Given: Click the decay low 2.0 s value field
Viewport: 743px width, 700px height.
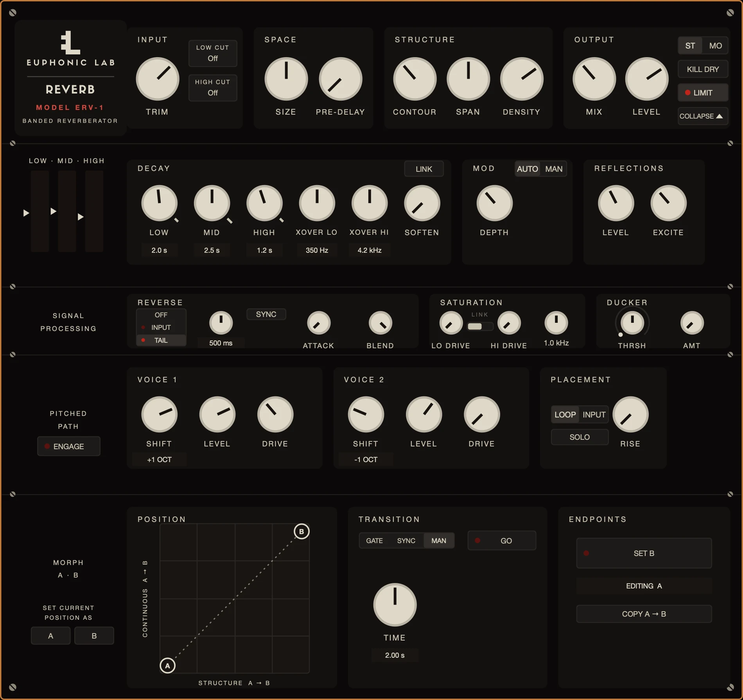Looking at the screenshot, I should [159, 250].
